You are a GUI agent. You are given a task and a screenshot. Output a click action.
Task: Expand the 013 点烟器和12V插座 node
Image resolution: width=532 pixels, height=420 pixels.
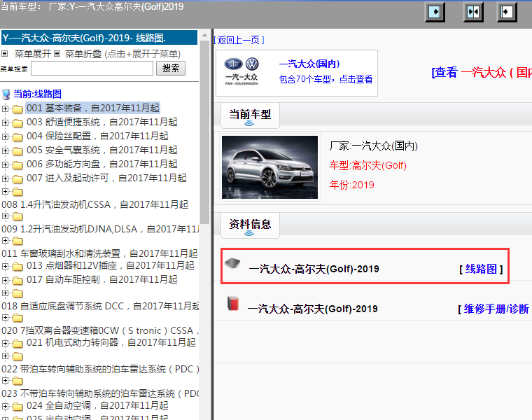coord(5,266)
